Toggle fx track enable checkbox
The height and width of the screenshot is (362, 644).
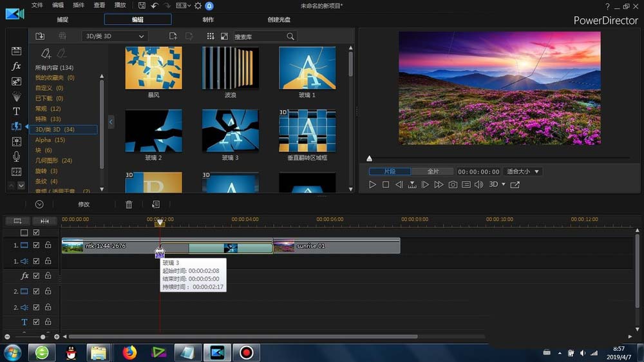(36, 276)
